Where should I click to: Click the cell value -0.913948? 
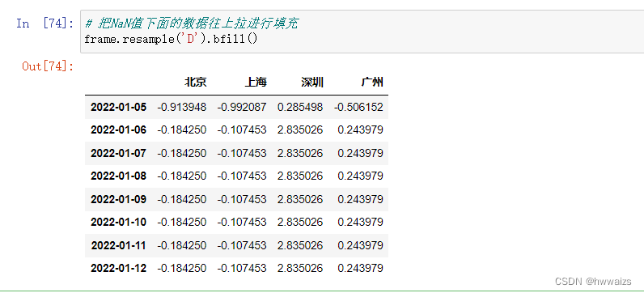[x=182, y=108]
